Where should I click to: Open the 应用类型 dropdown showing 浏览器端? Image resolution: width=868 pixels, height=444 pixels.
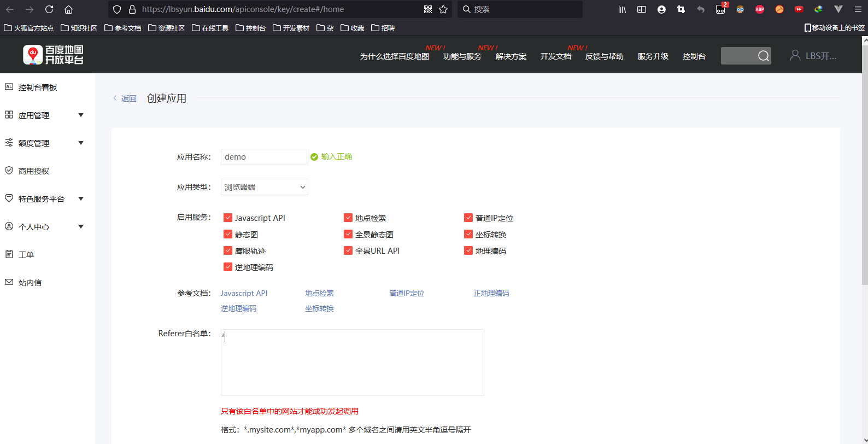[265, 187]
